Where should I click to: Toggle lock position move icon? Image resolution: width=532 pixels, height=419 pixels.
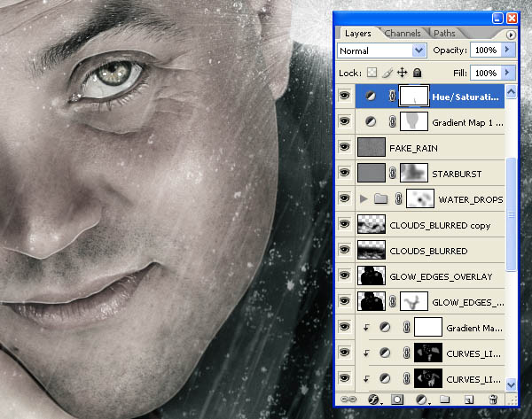pyautogui.click(x=402, y=73)
